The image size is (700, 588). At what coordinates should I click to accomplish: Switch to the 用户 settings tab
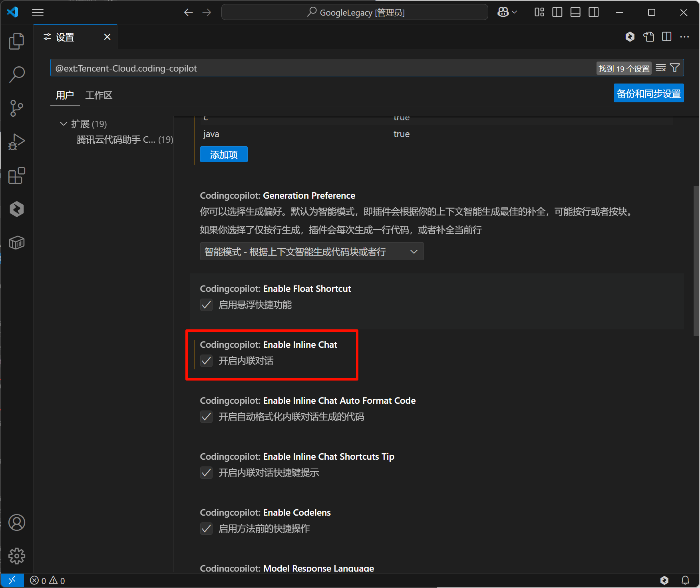click(65, 95)
